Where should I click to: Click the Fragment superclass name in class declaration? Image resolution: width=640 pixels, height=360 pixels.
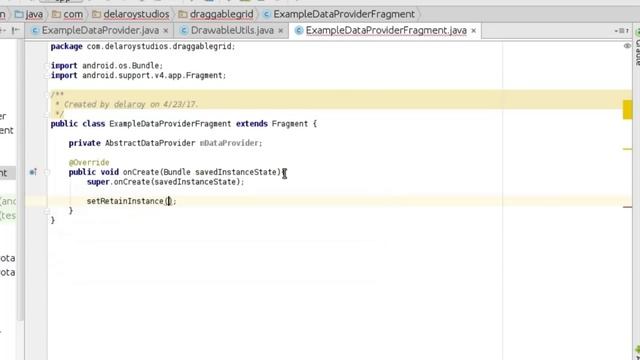(290, 124)
